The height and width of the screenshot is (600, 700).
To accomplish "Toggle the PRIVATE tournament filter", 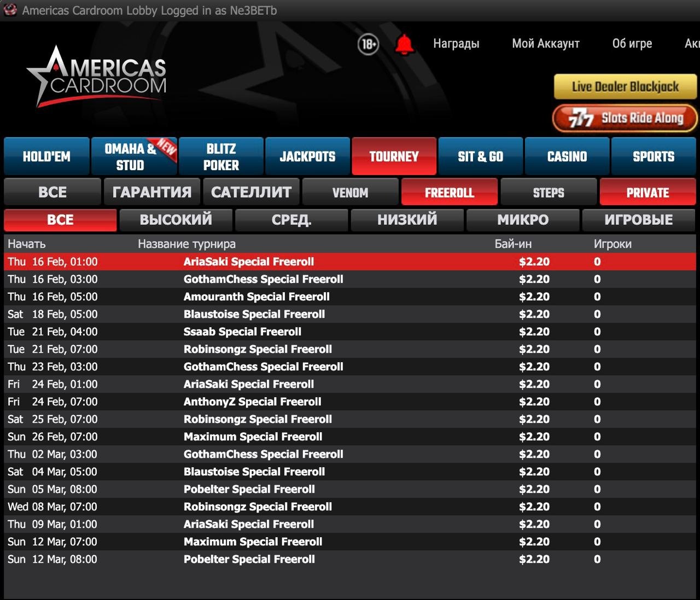I will (647, 193).
